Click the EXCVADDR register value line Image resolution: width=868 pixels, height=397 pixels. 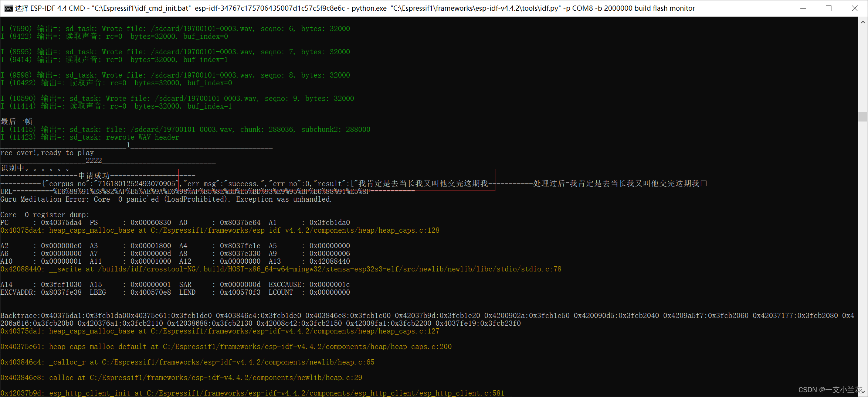(175, 292)
